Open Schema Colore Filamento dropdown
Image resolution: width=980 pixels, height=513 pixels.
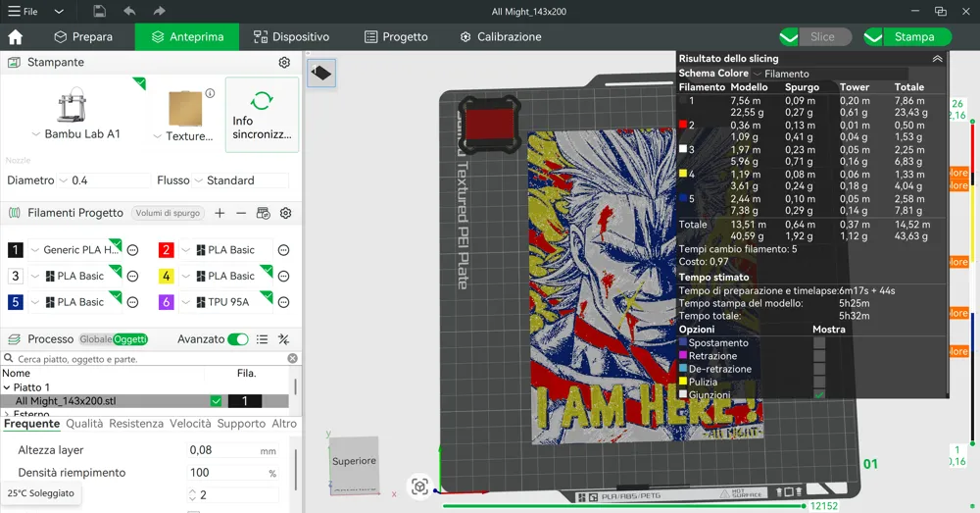tap(831, 74)
